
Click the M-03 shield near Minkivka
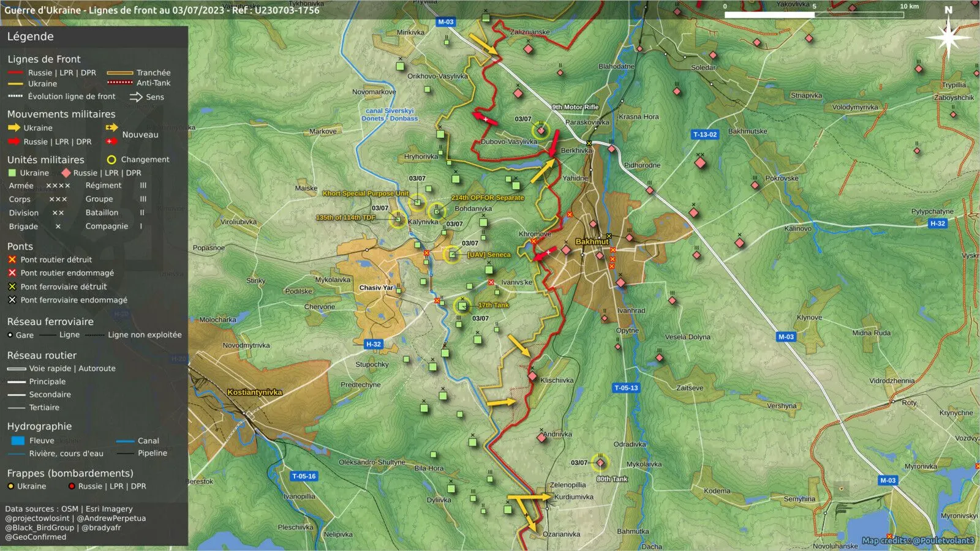tap(446, 22)
